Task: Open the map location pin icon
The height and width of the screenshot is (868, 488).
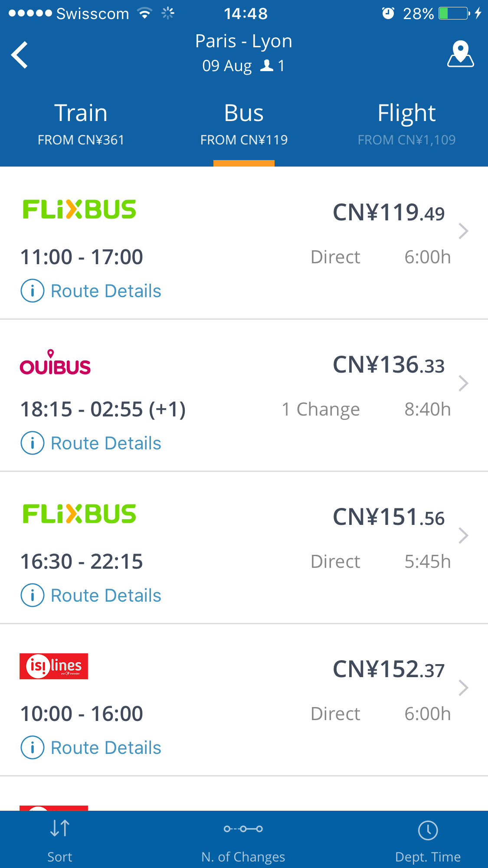Action: pos(460,54)
